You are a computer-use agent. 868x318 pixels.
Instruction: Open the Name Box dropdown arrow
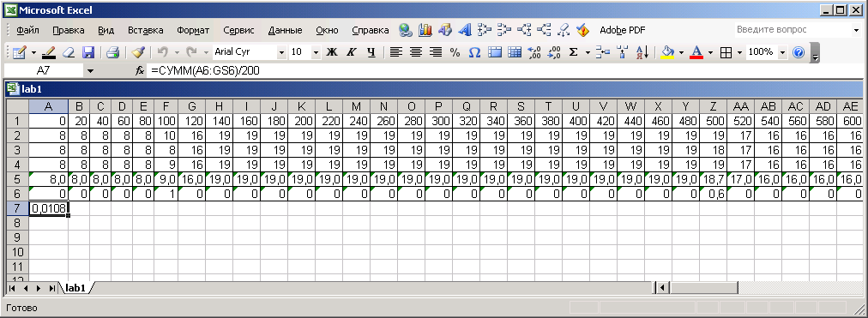click(x=90, y=71)
